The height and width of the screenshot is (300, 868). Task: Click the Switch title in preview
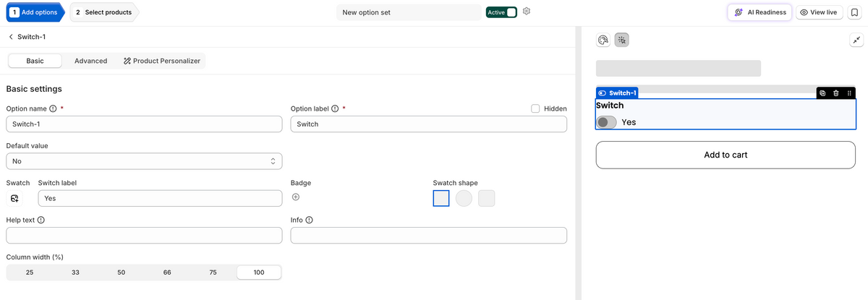point(610,106)
